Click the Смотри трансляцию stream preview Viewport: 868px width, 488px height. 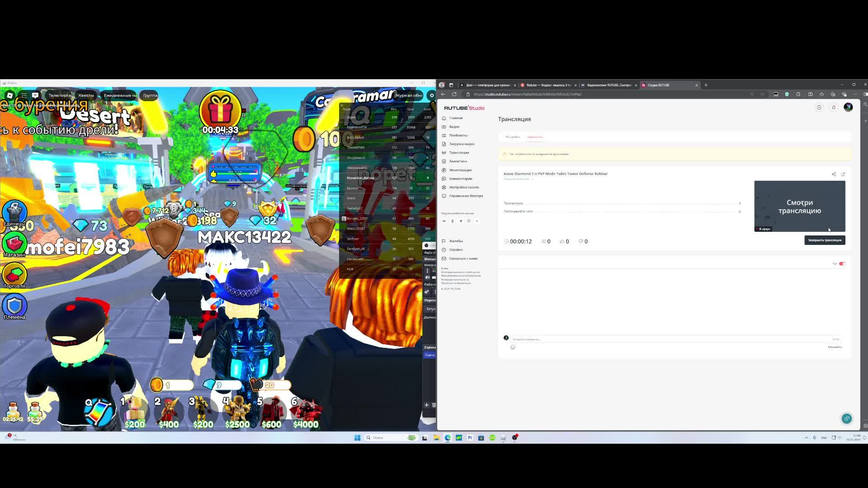click(x=799, y=206)
